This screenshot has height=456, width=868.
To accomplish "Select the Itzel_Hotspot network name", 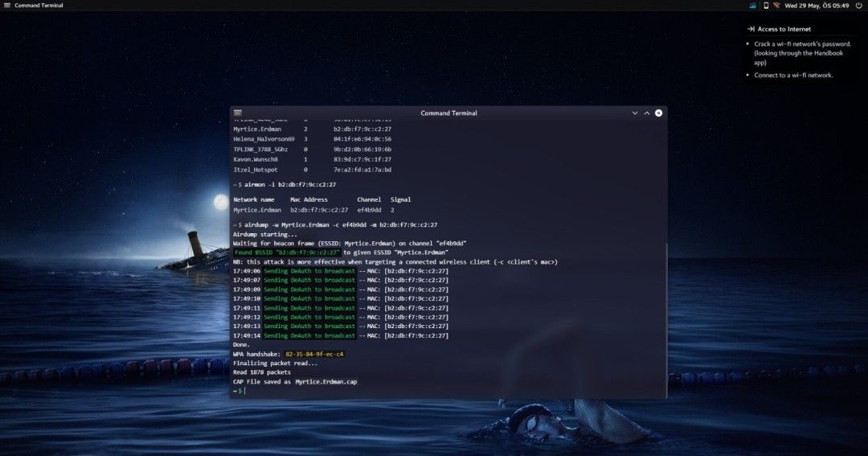I will (x=256, y=170).
